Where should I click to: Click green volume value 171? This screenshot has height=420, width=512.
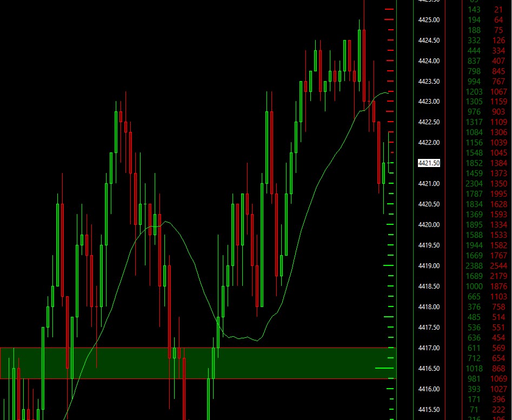pyautogui.click(x=474, y=399)
